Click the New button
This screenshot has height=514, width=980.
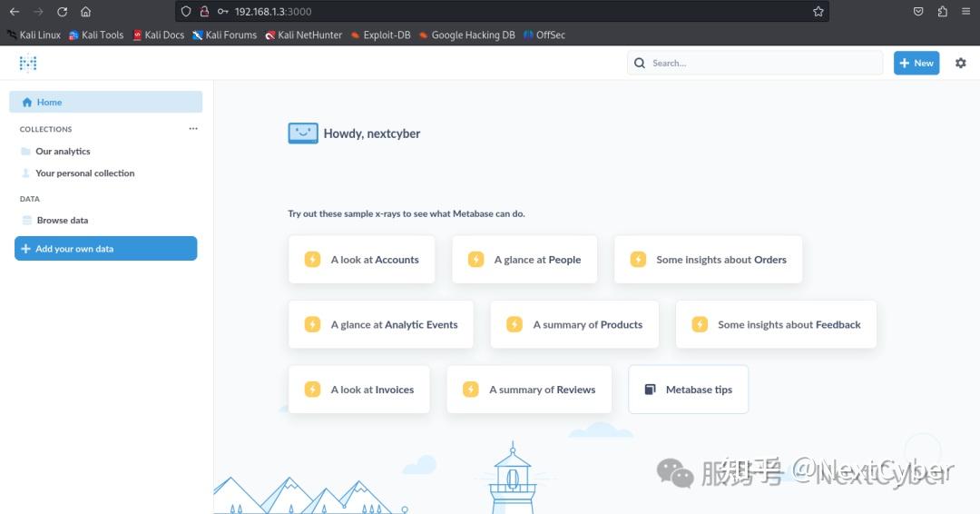coord(916,63)
